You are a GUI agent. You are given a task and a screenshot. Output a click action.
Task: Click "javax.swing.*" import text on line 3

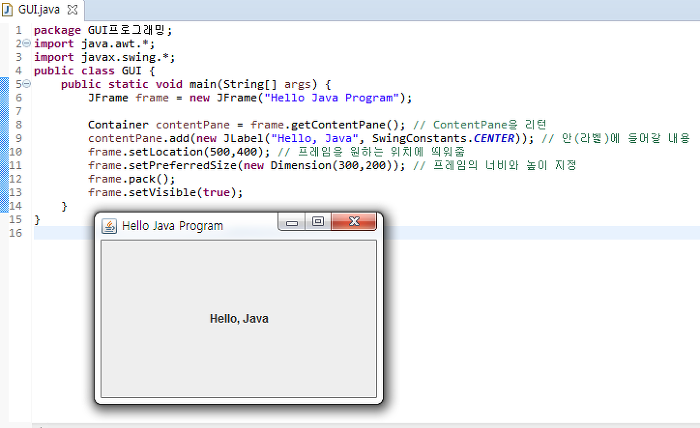(x=125, y=57)
